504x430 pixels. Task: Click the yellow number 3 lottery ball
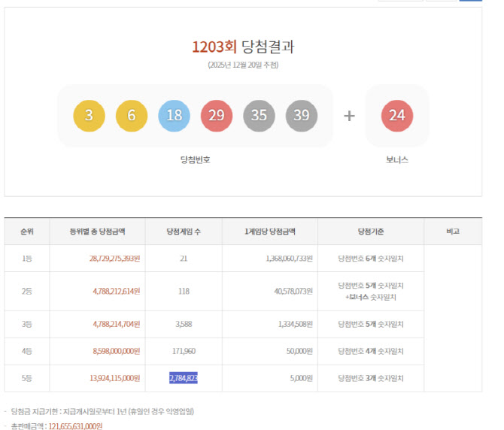[x=89, y=116]
